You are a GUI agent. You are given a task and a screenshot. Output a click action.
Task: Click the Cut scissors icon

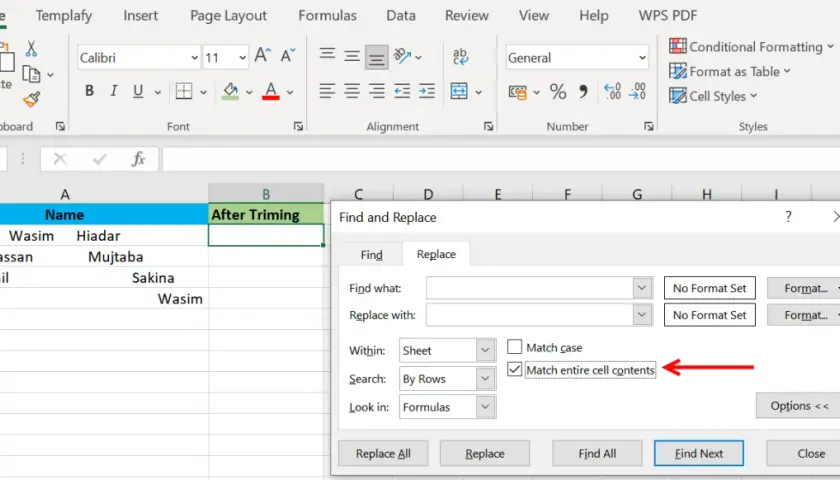[x=31, y=49]
